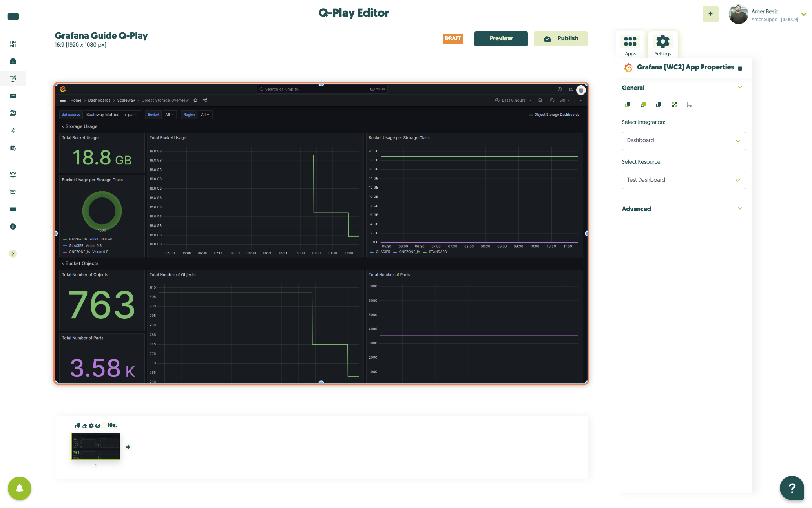This screenshot has height=508, width=812.
Task: Collapse the General section
Action: [x=740, y=88]
